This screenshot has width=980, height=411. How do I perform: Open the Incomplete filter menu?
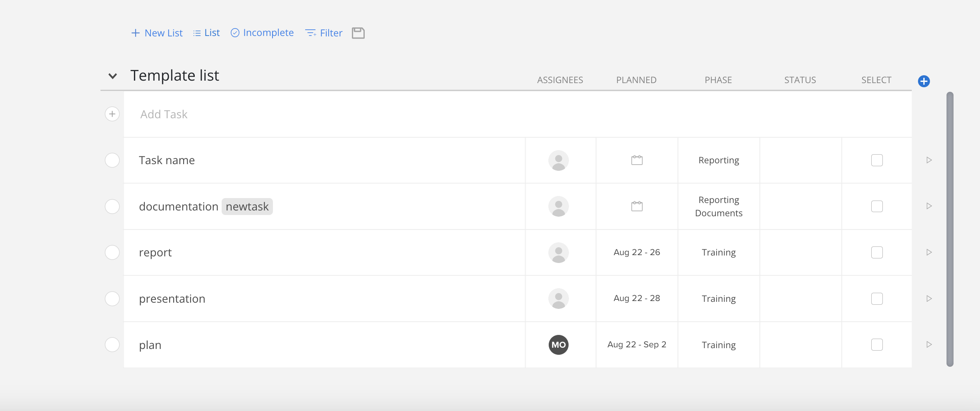point(262,33)
